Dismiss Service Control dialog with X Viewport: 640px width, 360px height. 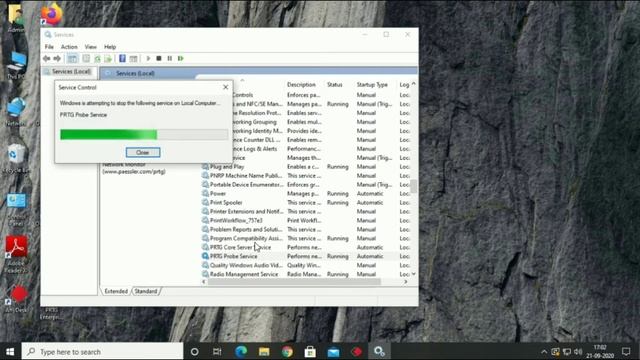click(x=226, y=87)
